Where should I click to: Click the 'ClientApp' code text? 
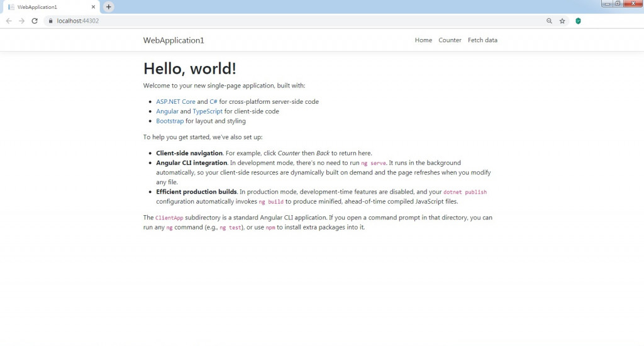pos(169,218)
